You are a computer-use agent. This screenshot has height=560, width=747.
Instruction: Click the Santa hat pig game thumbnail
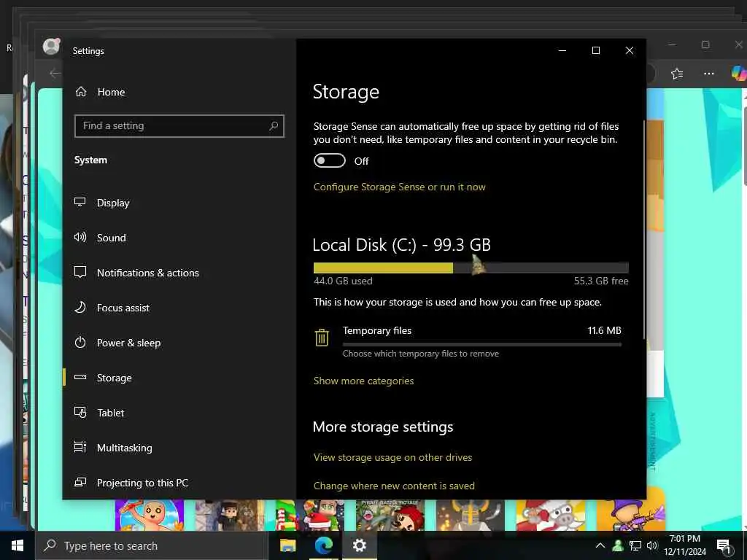pos(550,515)
